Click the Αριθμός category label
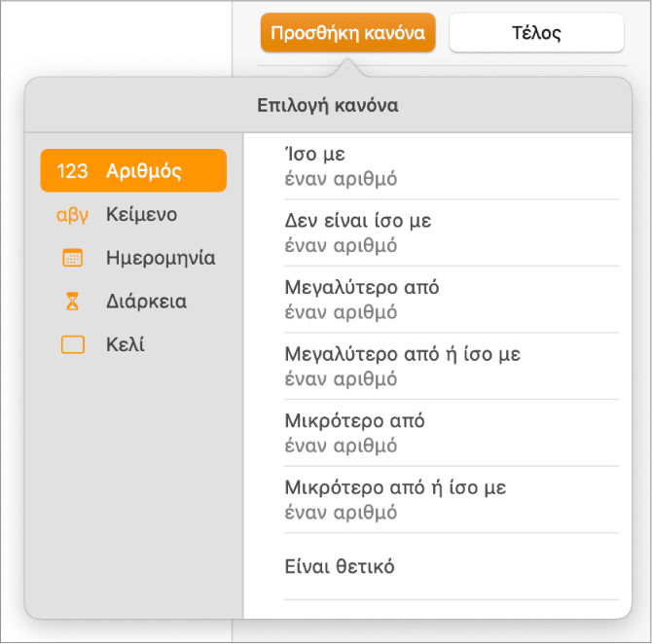Image resolution: width=652 pixels, height=644 pixels. [144, 171]
